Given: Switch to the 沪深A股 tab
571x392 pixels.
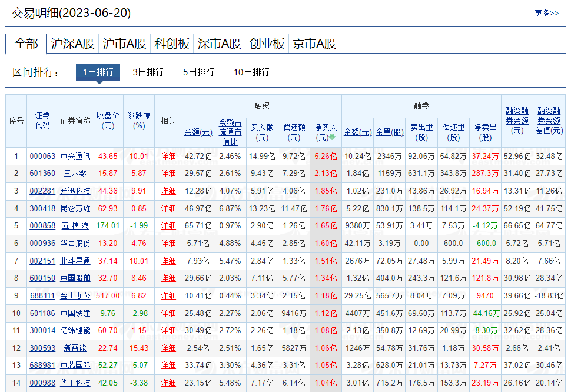Looking at the screenshot, I should [72, 44].
